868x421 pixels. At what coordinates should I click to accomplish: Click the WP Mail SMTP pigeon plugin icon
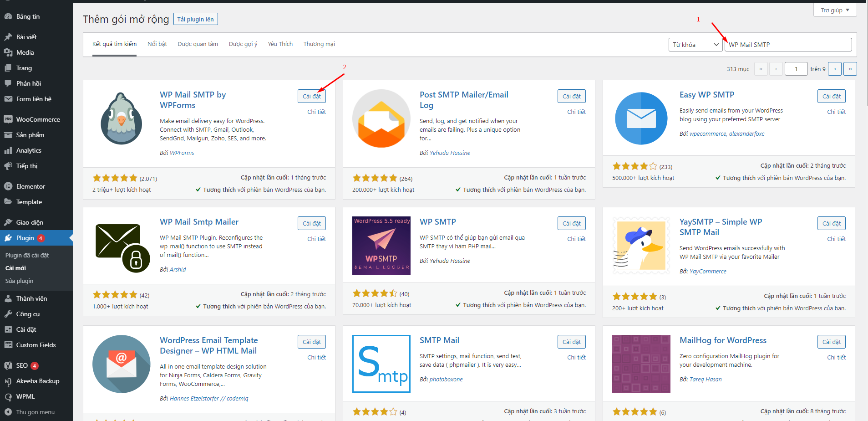[x=121, y=118]
